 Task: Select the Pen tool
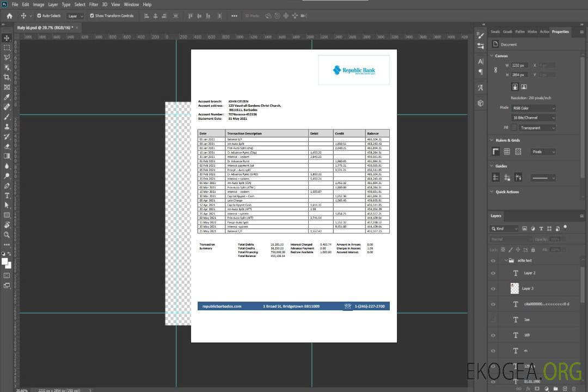point(7,186)
